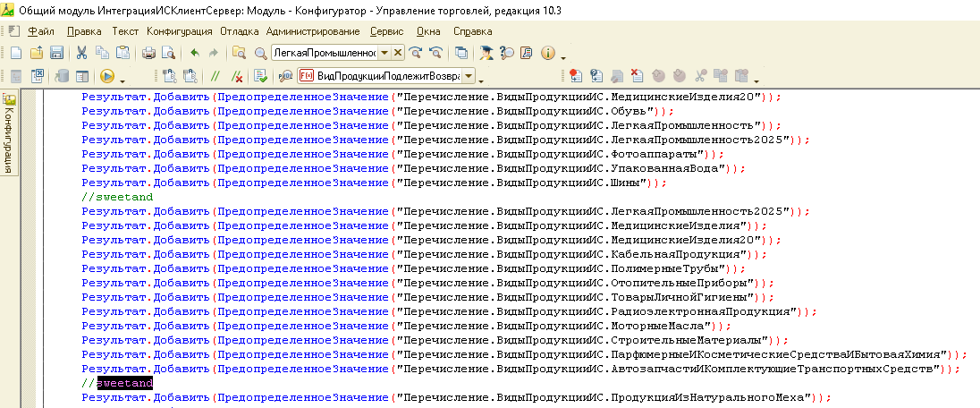Find previous occurrence icon
The height and width of the screenshot is (408, 980).
(x=436, y=53)
